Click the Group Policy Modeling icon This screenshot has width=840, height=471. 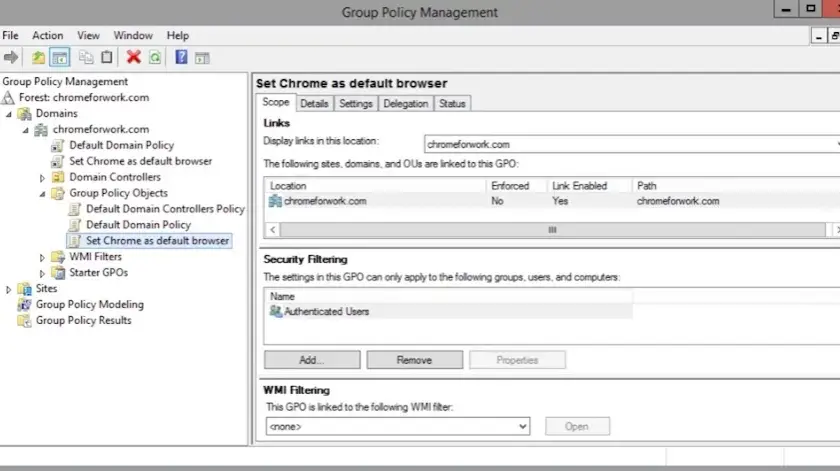(x=25, y=304)
